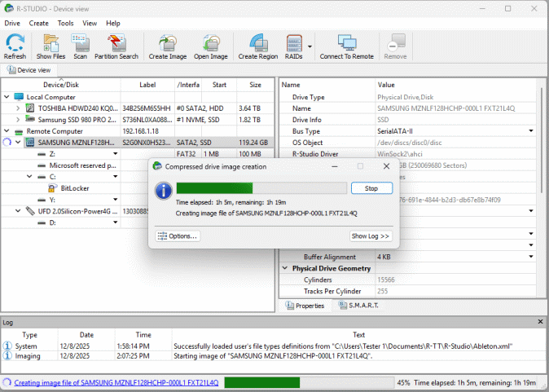This screenshot has width=549, height=392.
Task: Click the Connect To Remote icon
Action: (346, 46)
